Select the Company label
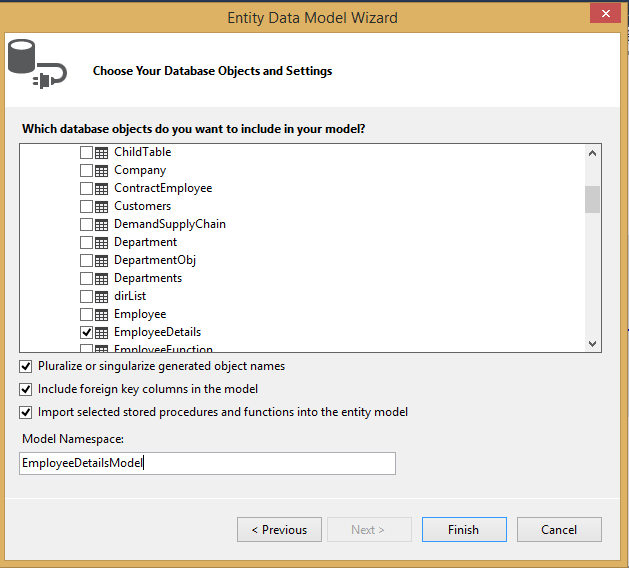This screenshot has height=568, width=629. click(140, 170)
